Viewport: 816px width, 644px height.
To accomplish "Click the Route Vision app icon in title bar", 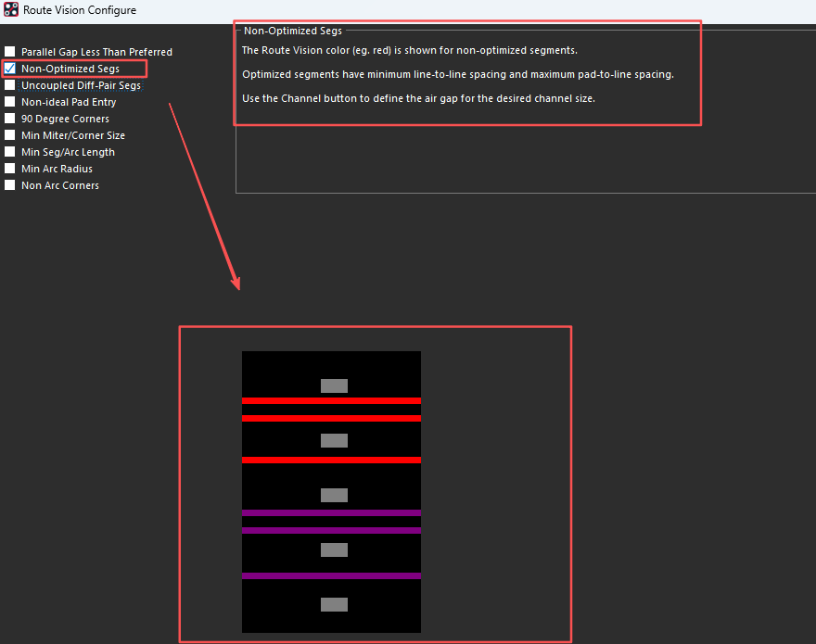I will pos(11,10).
